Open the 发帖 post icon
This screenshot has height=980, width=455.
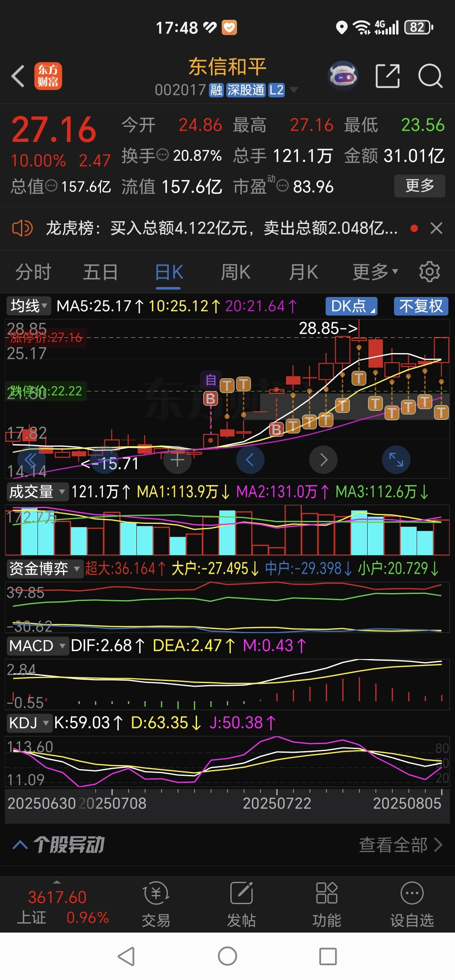242,905
